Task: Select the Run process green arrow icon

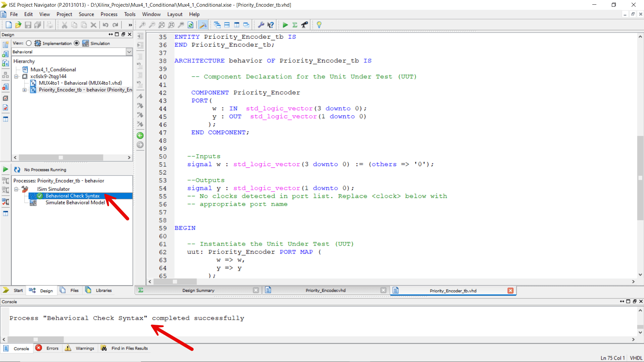Action: tap(285, 24)
